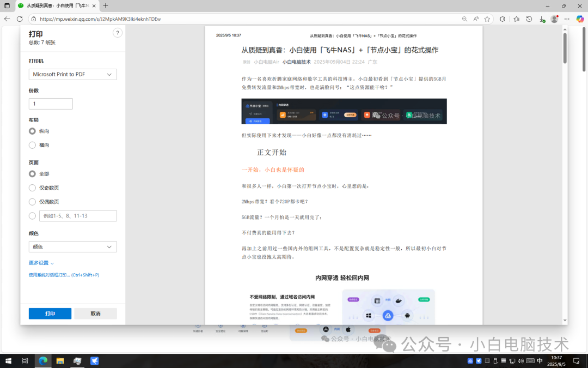Select the custom page range radio button
Viewport: 588px width, 368px height.
(32, 216)
